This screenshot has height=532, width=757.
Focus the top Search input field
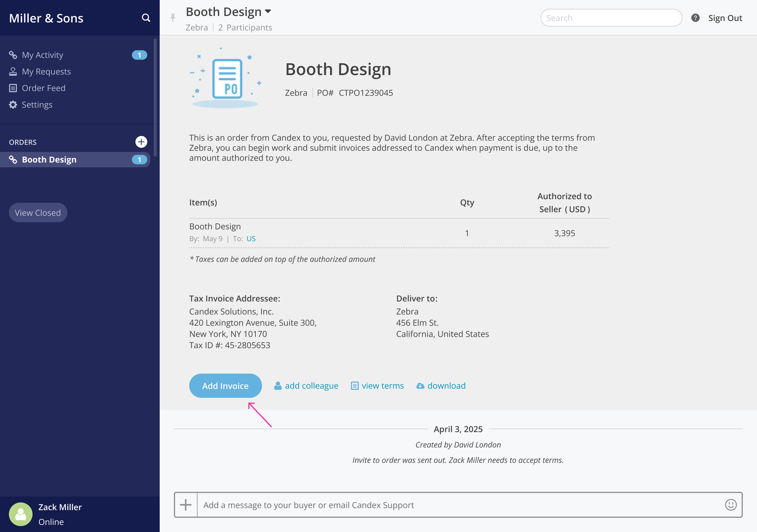(x=611, y=18)
